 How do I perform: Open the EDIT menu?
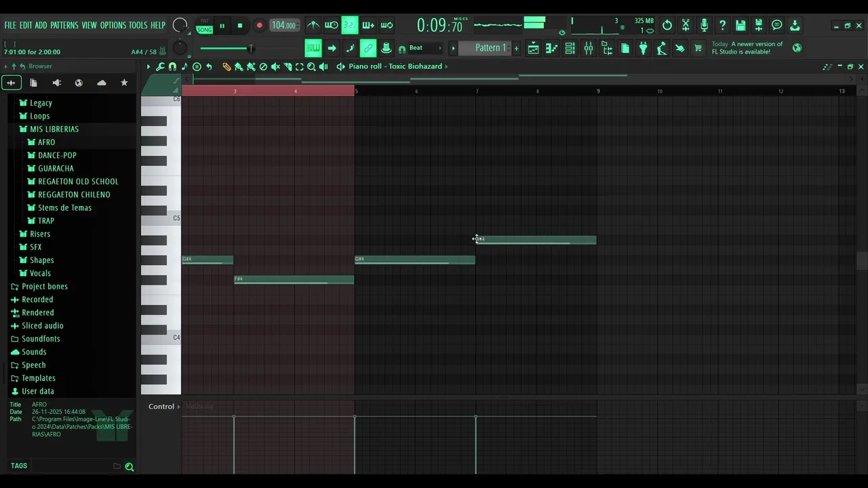(x=26, y=26)
